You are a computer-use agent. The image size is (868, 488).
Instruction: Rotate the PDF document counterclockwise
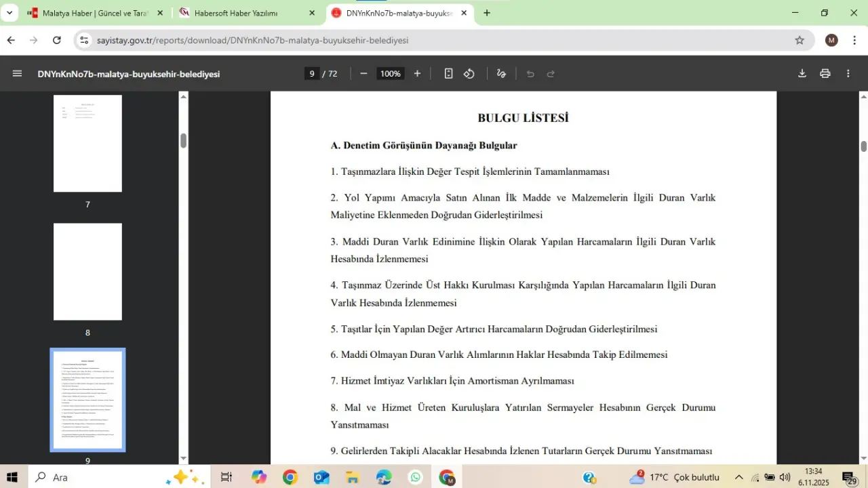tap(469, 74)
